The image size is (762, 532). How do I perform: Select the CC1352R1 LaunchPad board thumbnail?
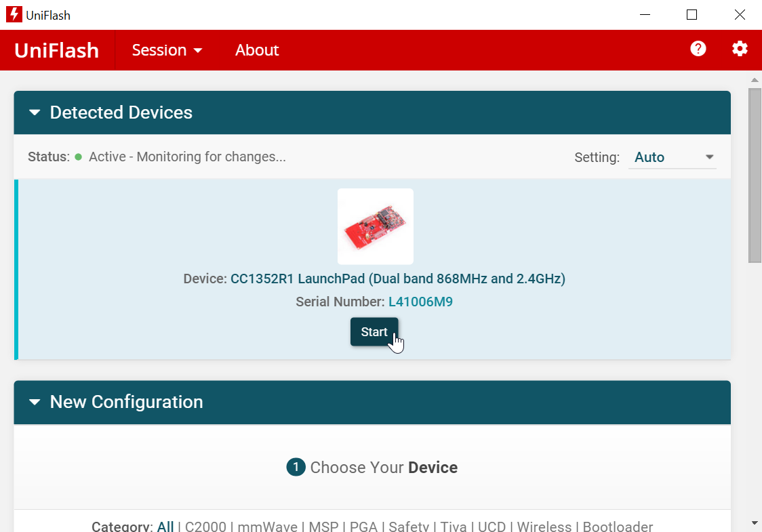(375, 226)
